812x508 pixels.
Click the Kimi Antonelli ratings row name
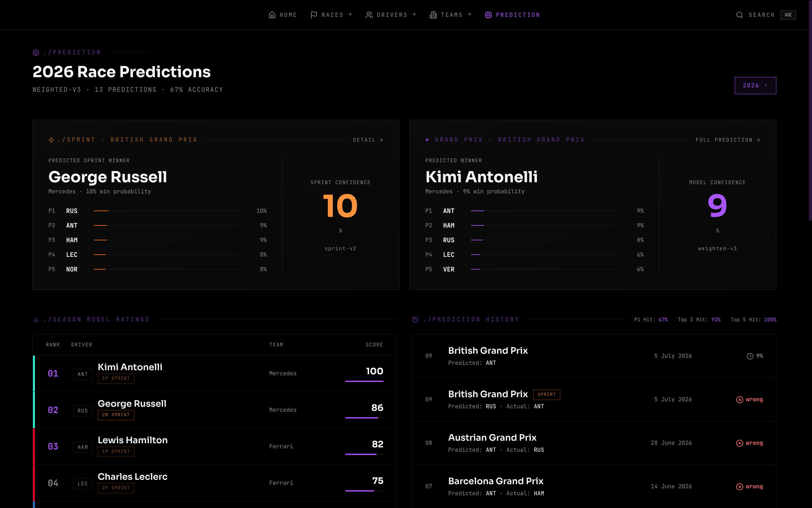130,367
